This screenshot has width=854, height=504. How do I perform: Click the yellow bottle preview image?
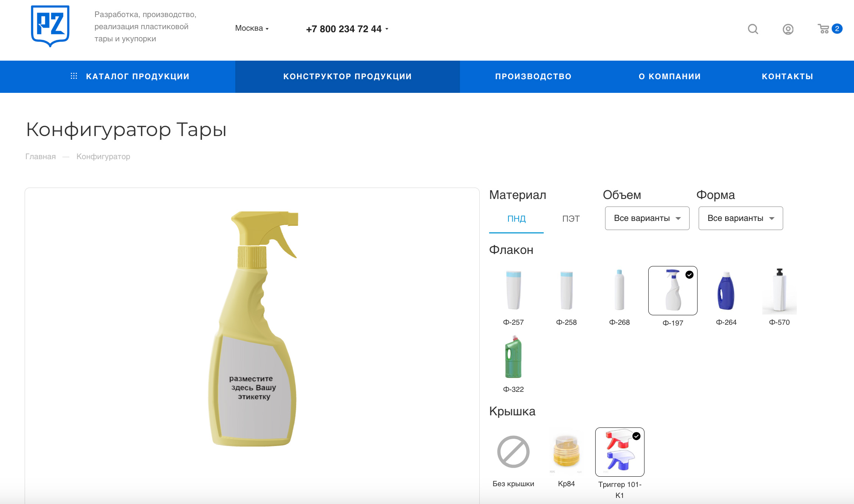pyautogui.click(x=253, y=329)
